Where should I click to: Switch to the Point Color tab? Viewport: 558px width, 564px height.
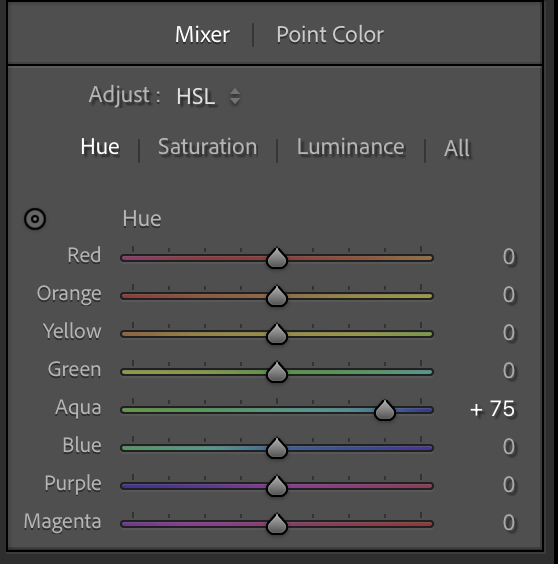(330, 35)
